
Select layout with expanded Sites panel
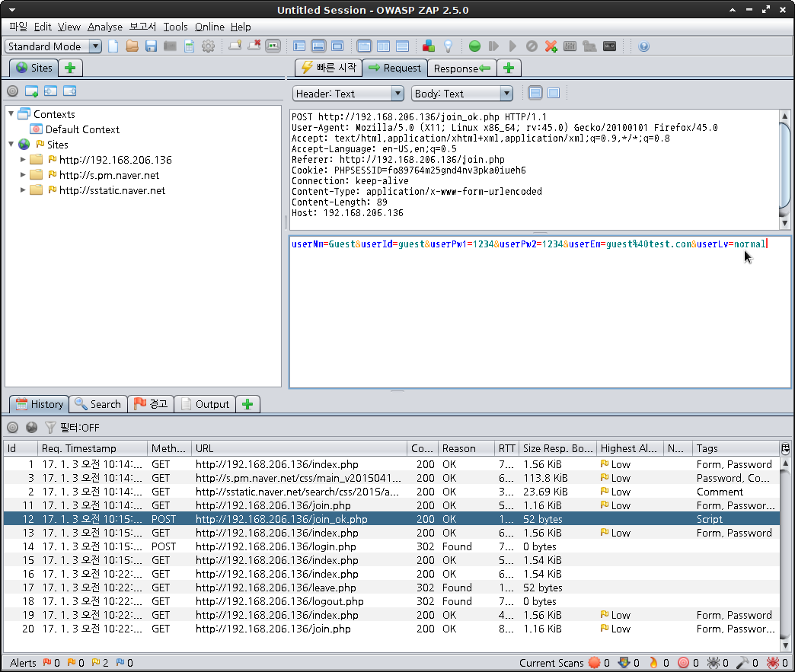point(299,46)
